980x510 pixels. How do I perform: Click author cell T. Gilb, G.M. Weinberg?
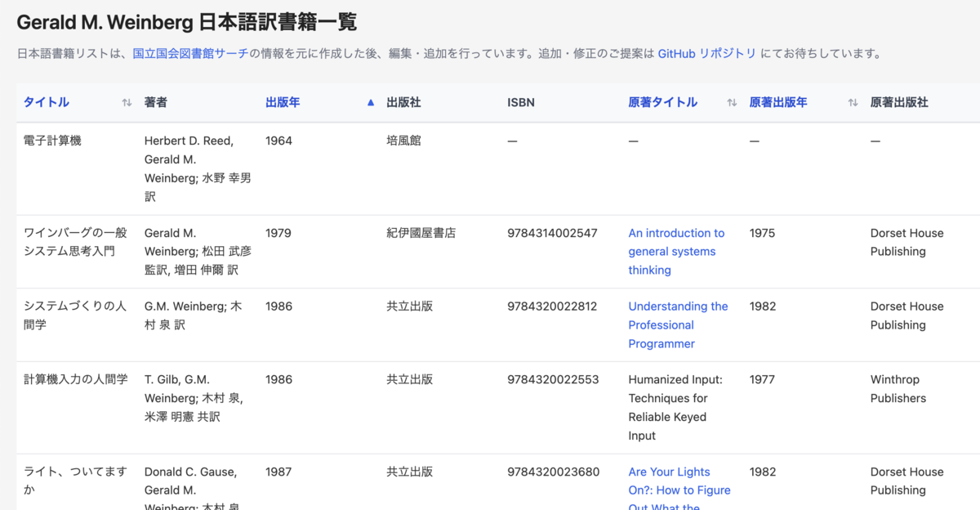tap(194, 398)
